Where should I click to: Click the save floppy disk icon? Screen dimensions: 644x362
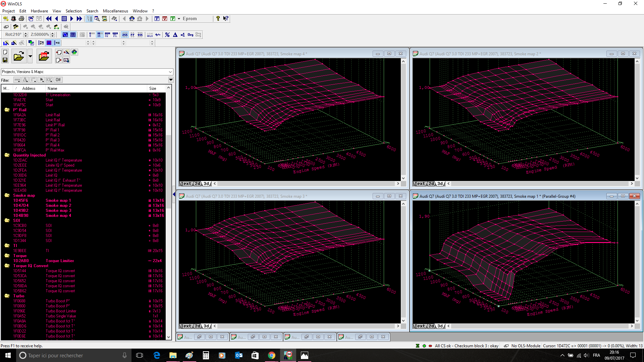pyautogui.click(x=5, y=60)
